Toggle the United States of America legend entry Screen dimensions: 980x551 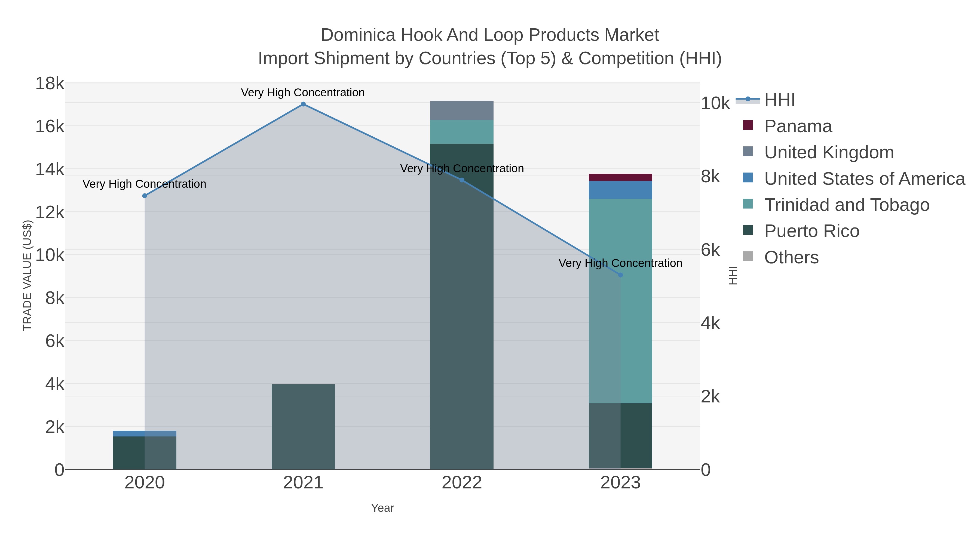click(854, 179)
